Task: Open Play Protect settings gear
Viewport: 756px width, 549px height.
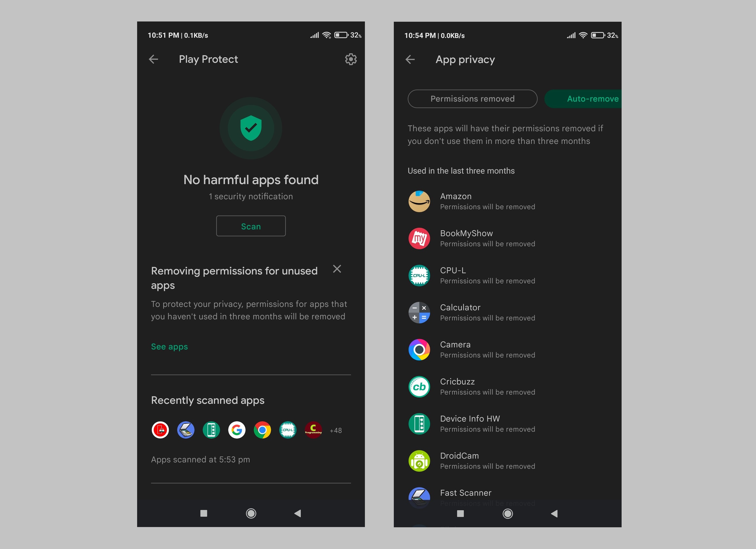Action: [x=350, y=59]
